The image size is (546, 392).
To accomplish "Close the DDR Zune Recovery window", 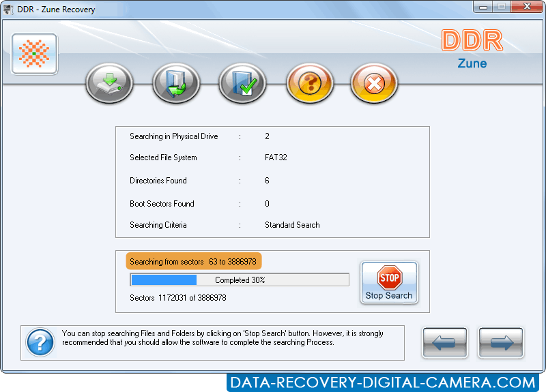I will pos(527,7).
